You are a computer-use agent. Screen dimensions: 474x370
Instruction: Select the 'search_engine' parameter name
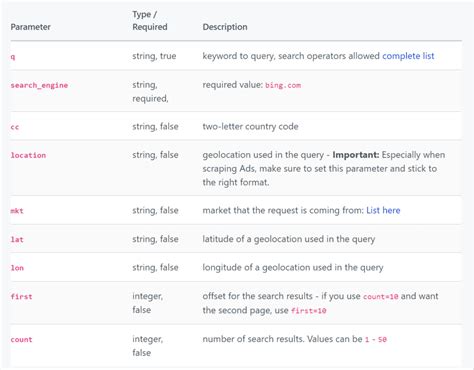pos(39,85)
